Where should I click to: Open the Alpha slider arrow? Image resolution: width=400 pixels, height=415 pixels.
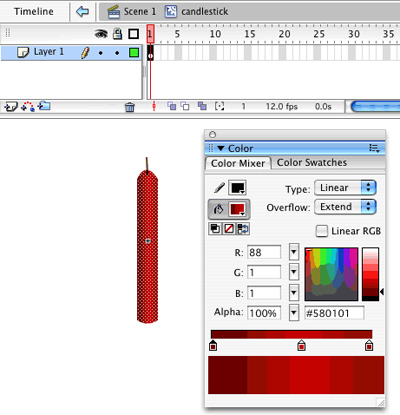point(294,313)
